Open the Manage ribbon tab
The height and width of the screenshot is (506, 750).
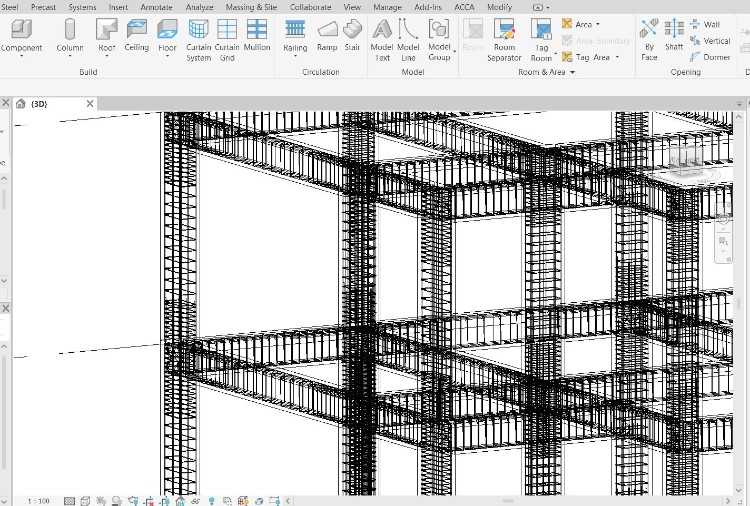pyautogui.click(x=387, y=7)
